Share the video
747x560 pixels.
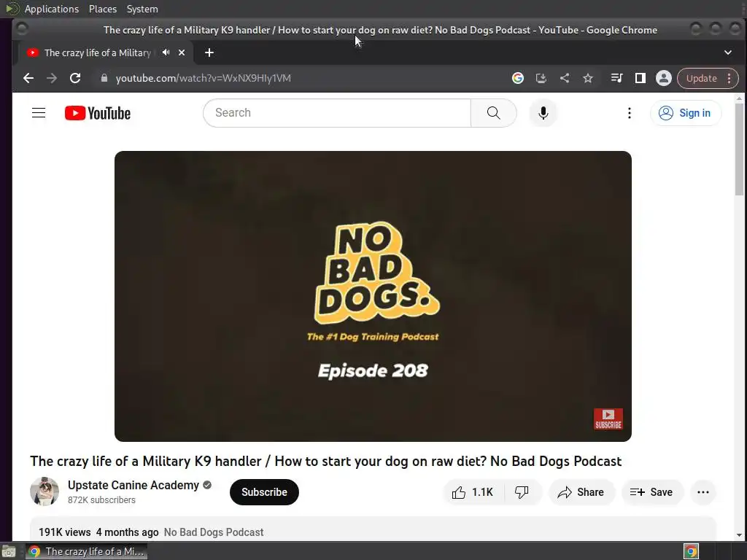click(581, 492)
